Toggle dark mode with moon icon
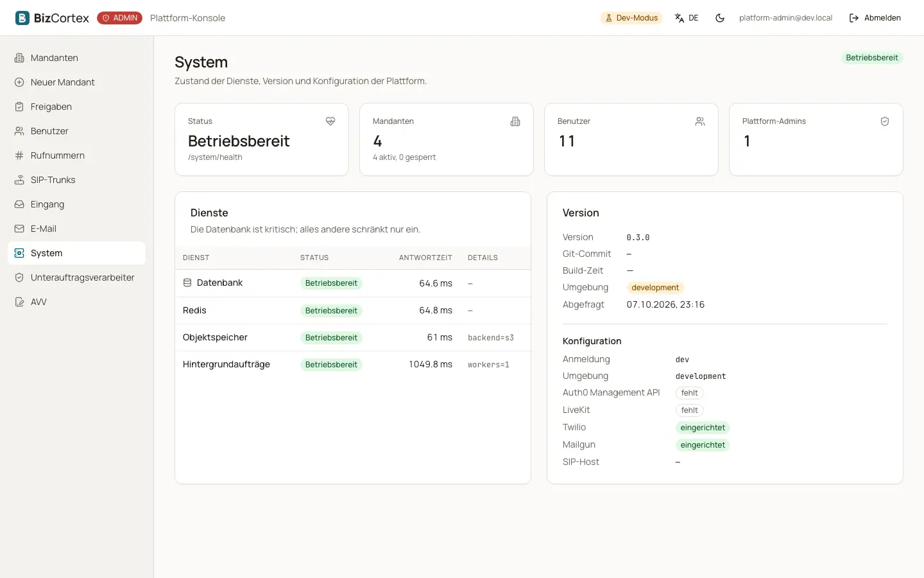 (x=720, y=18)
